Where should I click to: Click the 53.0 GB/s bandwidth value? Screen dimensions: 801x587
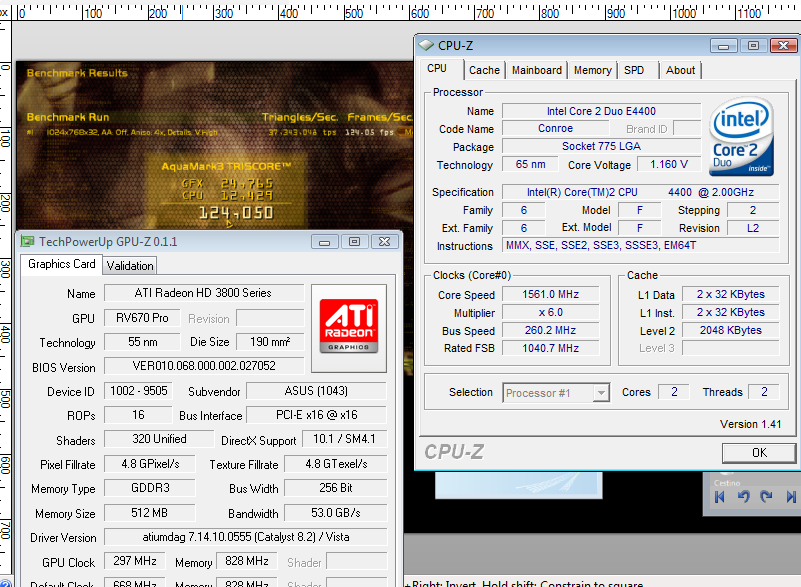pyautogui.click(x=336, y=513)
